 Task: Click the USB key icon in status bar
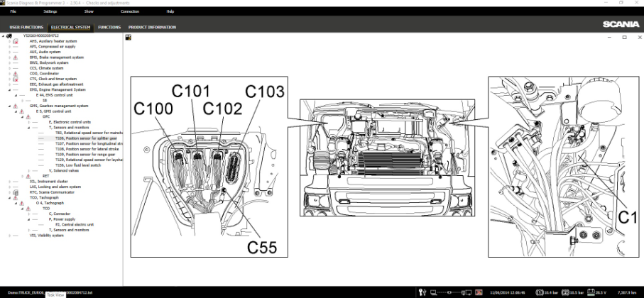tap(423, 292)
